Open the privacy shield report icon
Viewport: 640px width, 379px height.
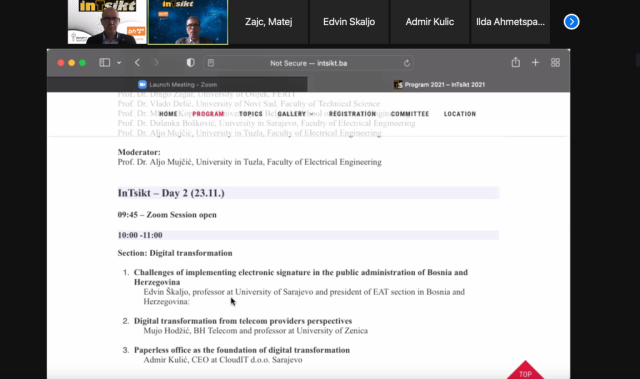(191, 62)
